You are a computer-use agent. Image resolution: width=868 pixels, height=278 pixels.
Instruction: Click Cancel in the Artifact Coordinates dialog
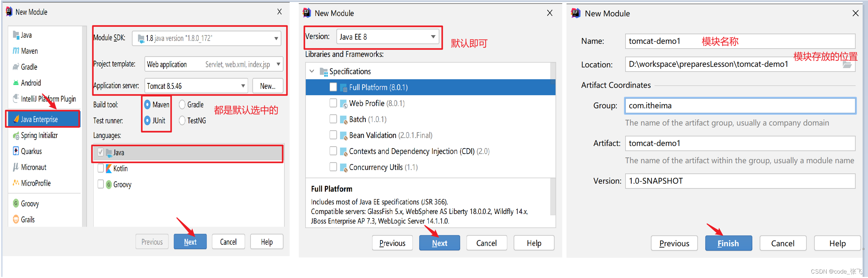pyautogui.click(x=783, y=244)
